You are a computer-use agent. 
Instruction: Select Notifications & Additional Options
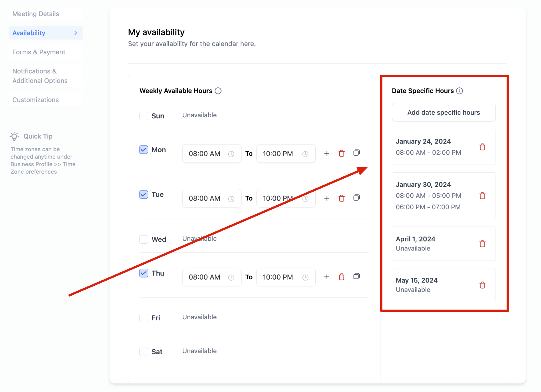[40, 76]
